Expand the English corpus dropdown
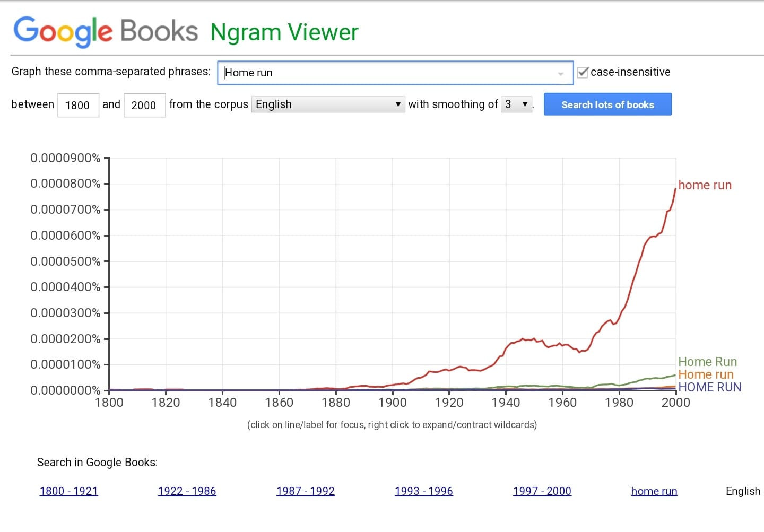 (328, 104)
